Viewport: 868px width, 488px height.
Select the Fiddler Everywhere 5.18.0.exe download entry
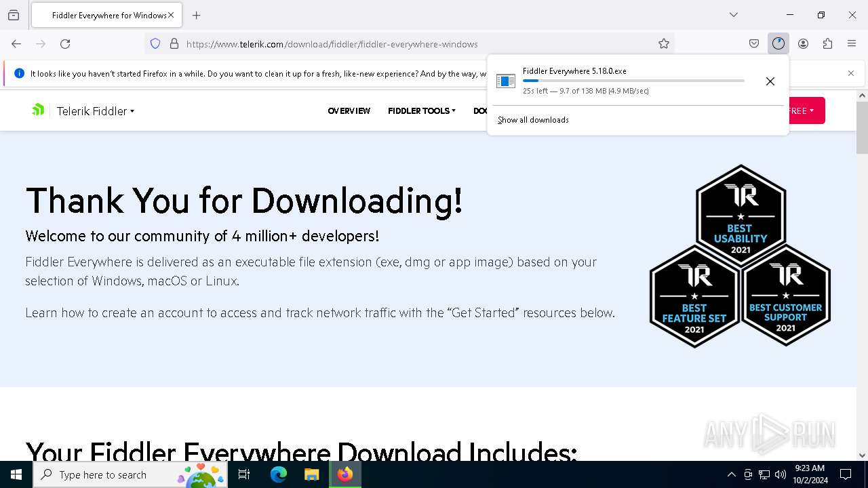click(x=620, y=81)
